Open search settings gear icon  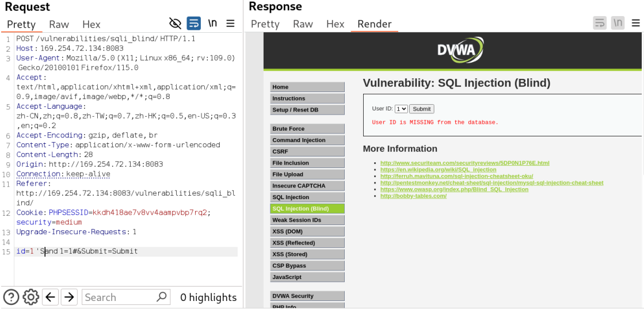pyautogui.click(x=31, y=297)
